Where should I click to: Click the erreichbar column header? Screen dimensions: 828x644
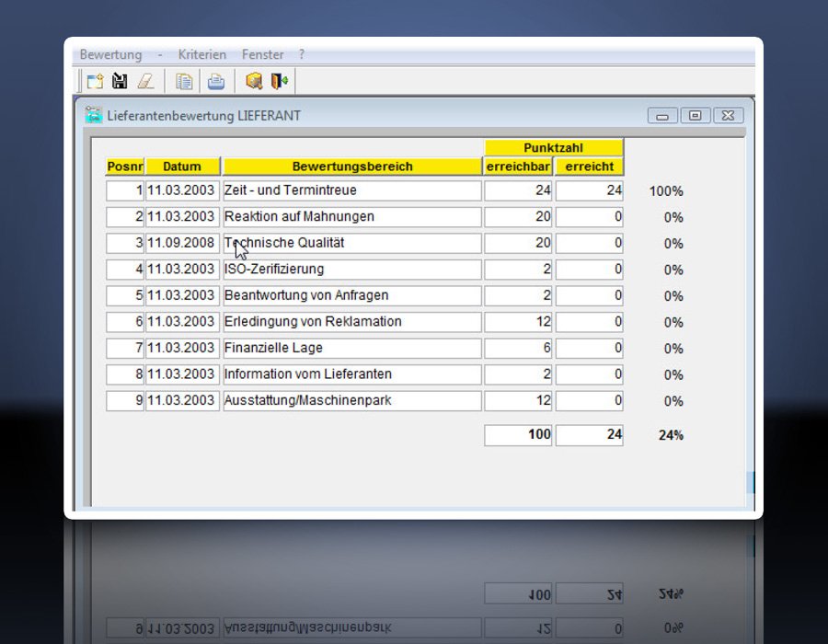pyautogui.click(x=518, y=167)
